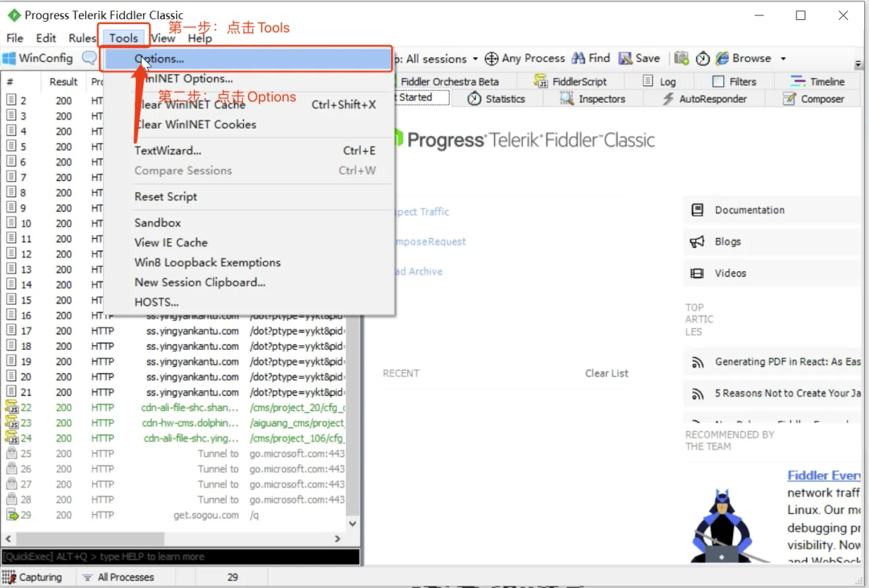The image size is (869, 588).
Task: Open the Browse dropdown arrow
Action: point(783,58)
